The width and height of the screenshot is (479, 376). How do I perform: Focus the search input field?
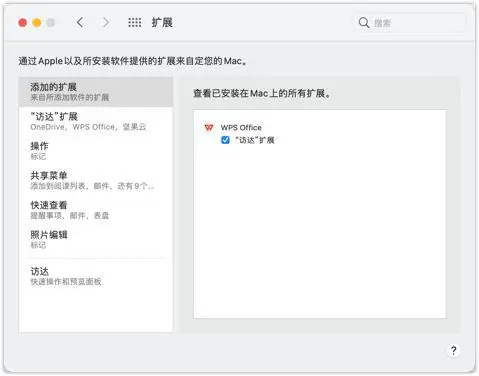click(410, 23)
